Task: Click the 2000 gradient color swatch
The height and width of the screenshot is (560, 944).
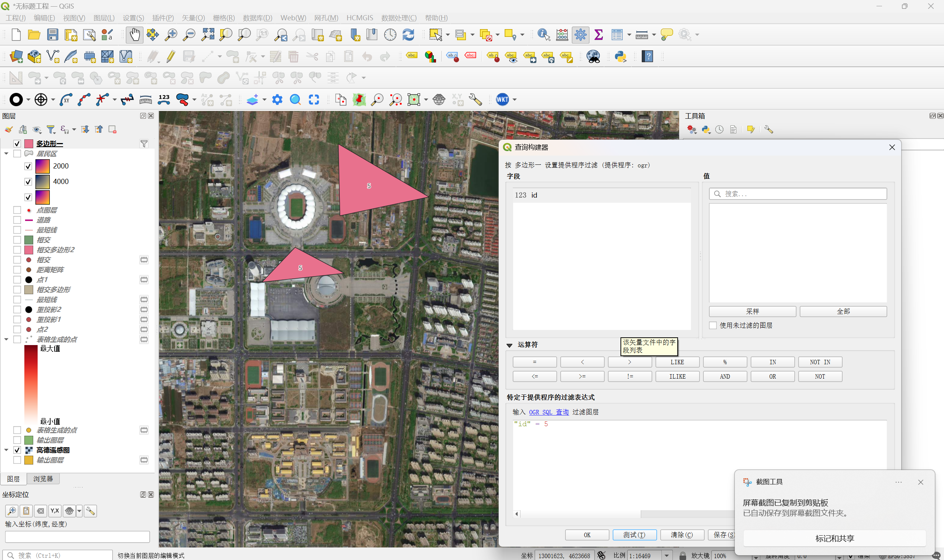Action: [x=43, y=166]
